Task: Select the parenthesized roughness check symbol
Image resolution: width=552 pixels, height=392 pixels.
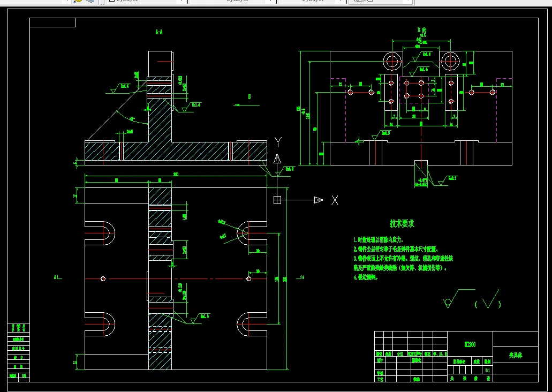Action: [488, 299]
